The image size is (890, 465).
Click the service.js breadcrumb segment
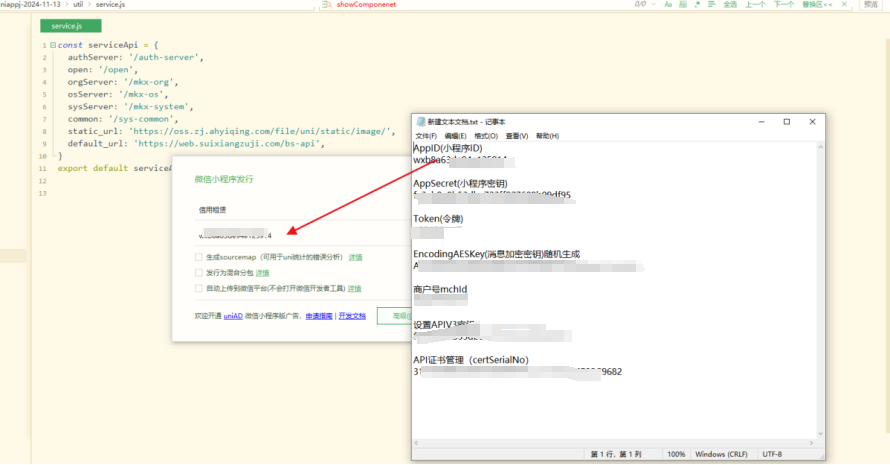[x=110, y=4]
